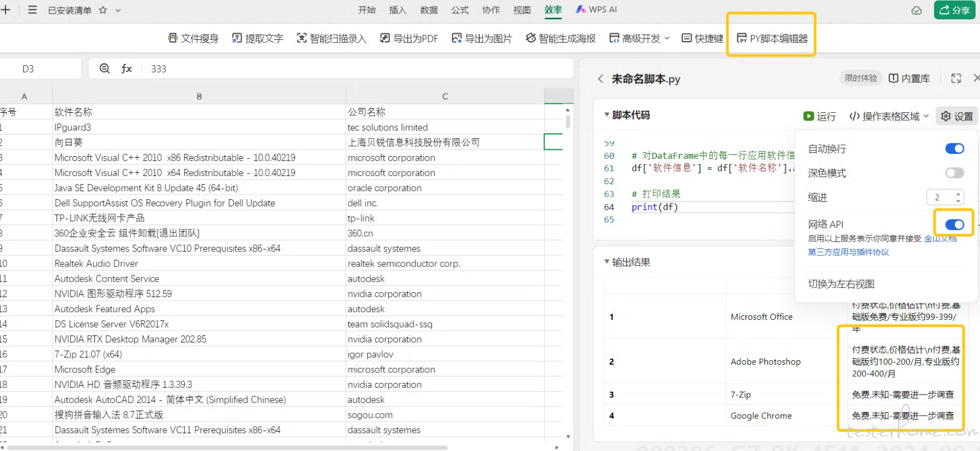Choose 导出为图片 export option
This screenshot has width=980, height=451.
pos(482,38)
